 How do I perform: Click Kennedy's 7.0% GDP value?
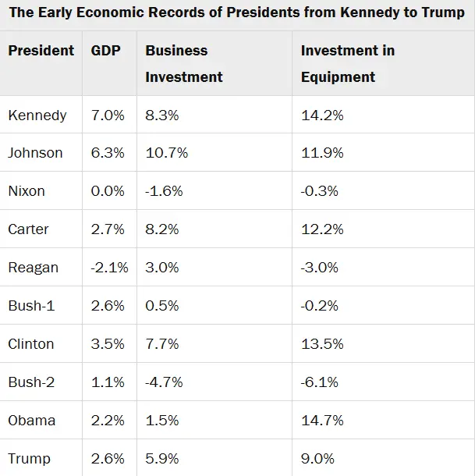tap(108, 115)
